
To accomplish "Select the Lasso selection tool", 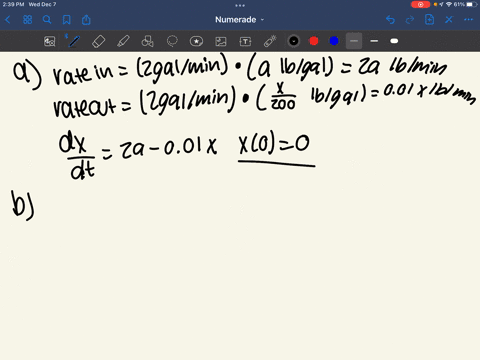I will [172, 41].
